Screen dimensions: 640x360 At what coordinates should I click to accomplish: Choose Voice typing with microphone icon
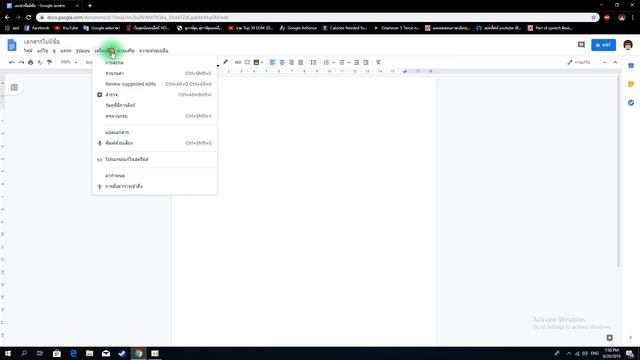point(154,143)
